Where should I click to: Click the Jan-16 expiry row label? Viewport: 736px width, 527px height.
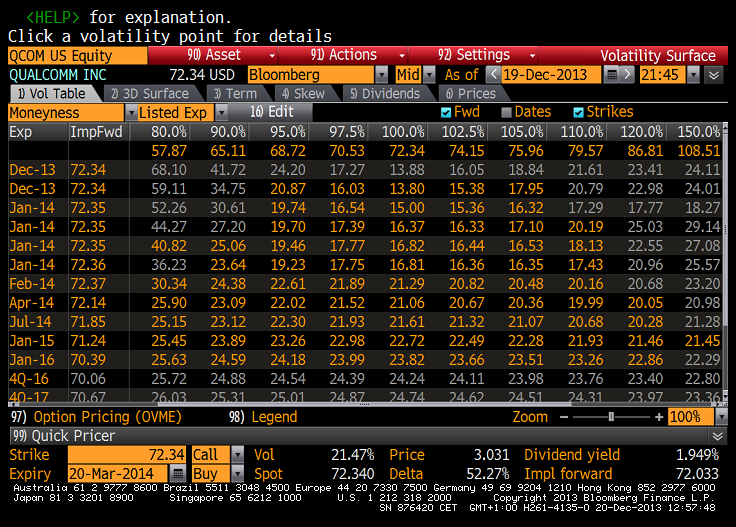coord(32,360)
